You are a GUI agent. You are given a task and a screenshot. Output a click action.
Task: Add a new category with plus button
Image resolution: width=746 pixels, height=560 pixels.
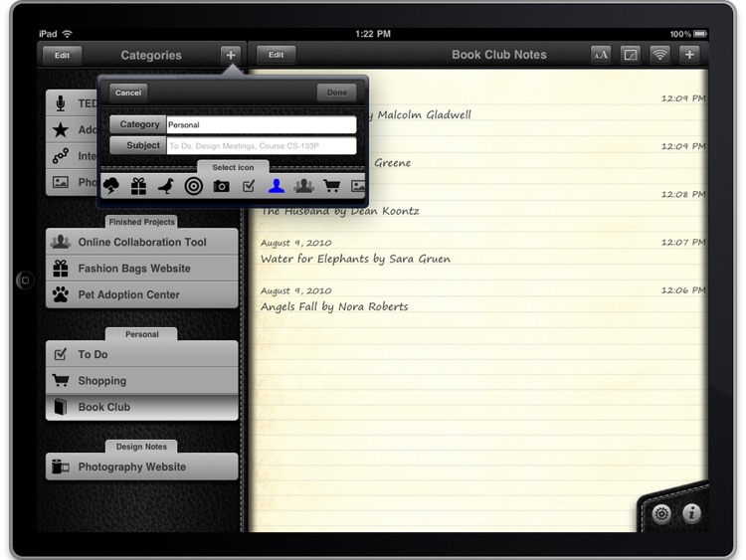pyautogui.click(x=231, y=55)
